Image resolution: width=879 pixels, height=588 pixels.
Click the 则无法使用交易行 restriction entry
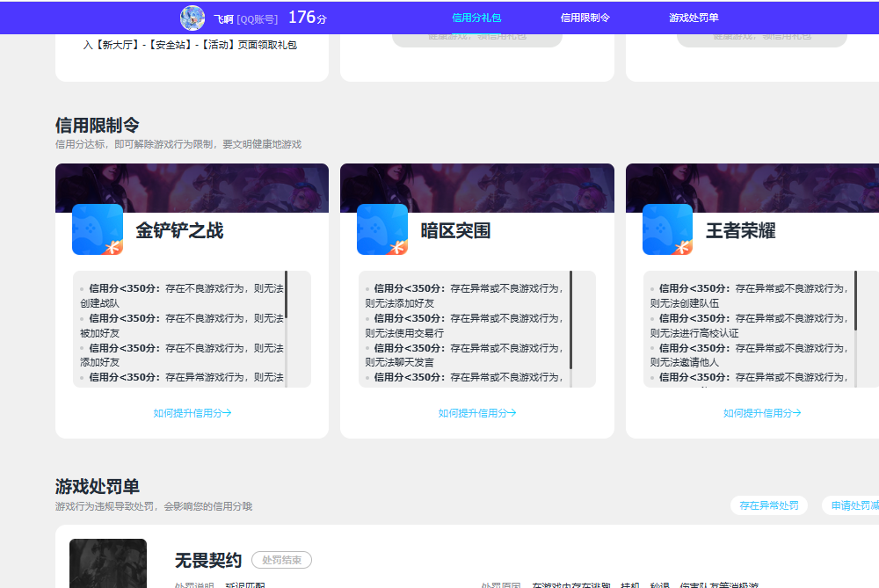[464, 325]
